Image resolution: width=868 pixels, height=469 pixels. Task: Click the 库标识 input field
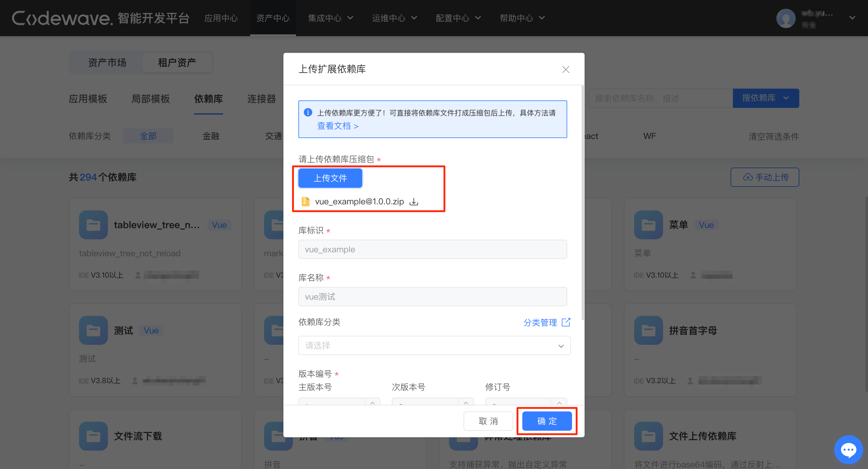(x=432, y=249)
